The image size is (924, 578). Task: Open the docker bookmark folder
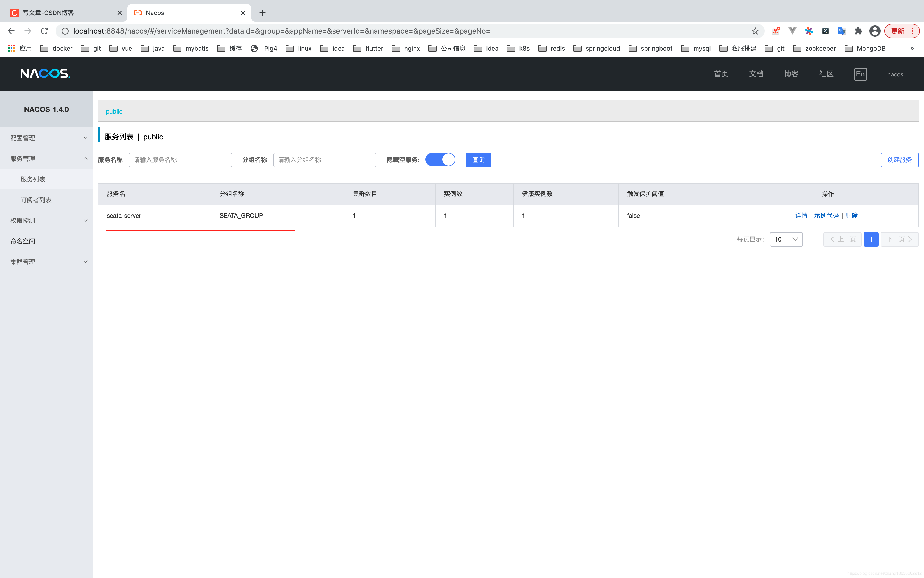56,48
